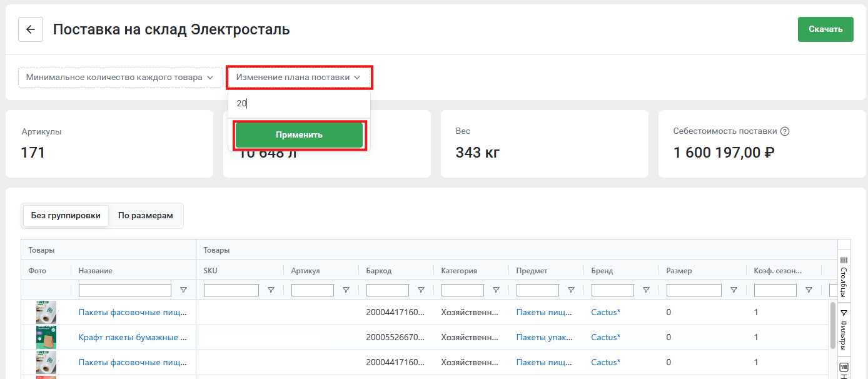This screenshot has width=868, height=379.
Task: Sort by the Баркод column header
Action: (x=379, y=271)
